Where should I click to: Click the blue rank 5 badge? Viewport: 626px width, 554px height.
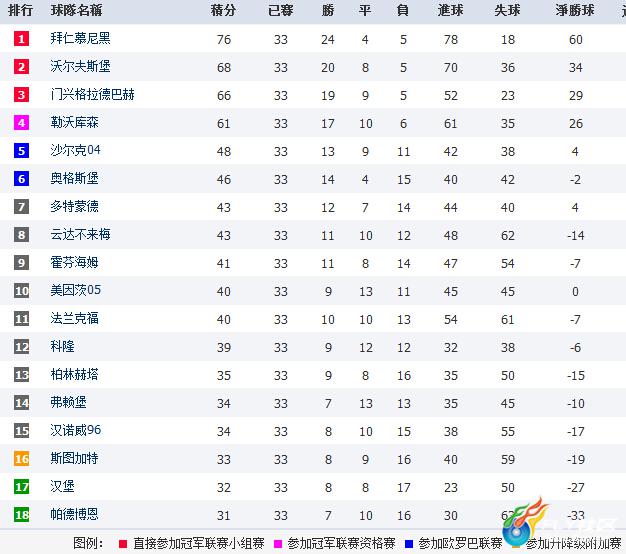(22, 151)
